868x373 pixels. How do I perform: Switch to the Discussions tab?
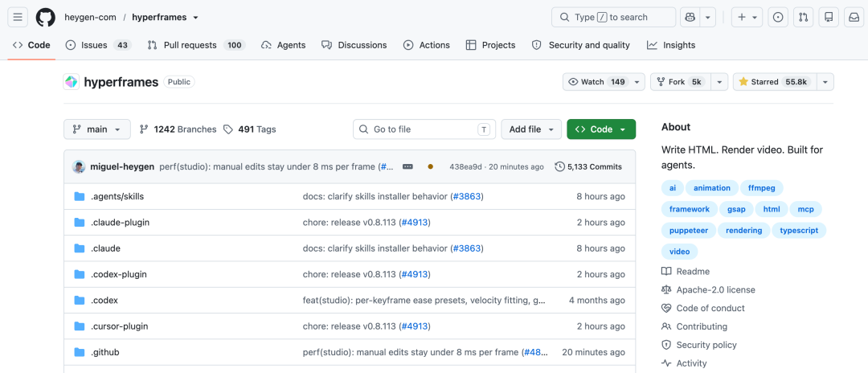(354, 45)
